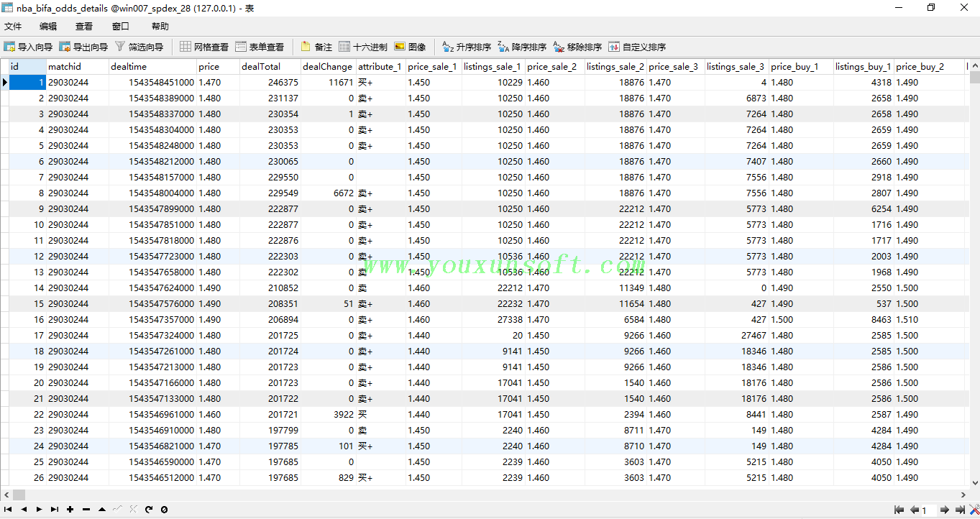
Task: Open the 查看 menu
Action: click(84, 27)
